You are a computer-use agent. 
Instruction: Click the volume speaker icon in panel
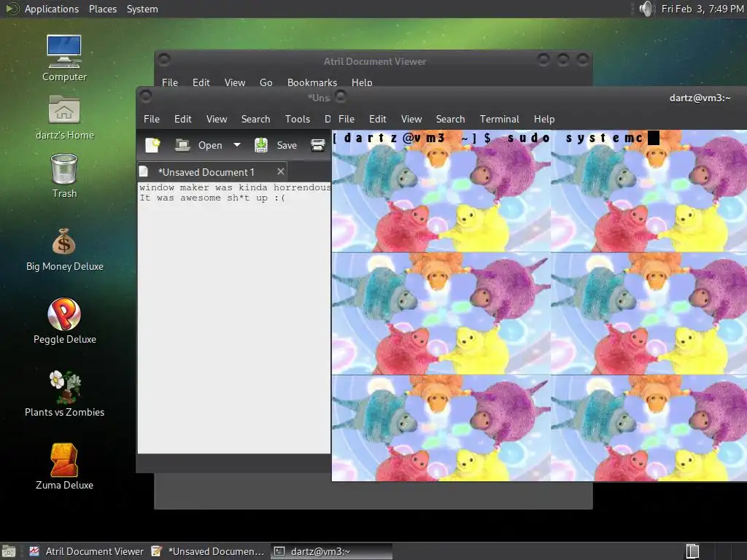point(646,9)
